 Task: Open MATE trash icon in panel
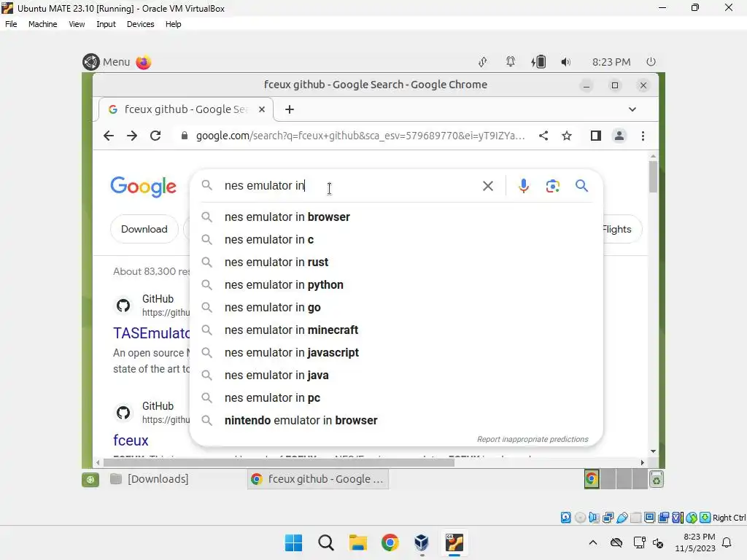657,479
